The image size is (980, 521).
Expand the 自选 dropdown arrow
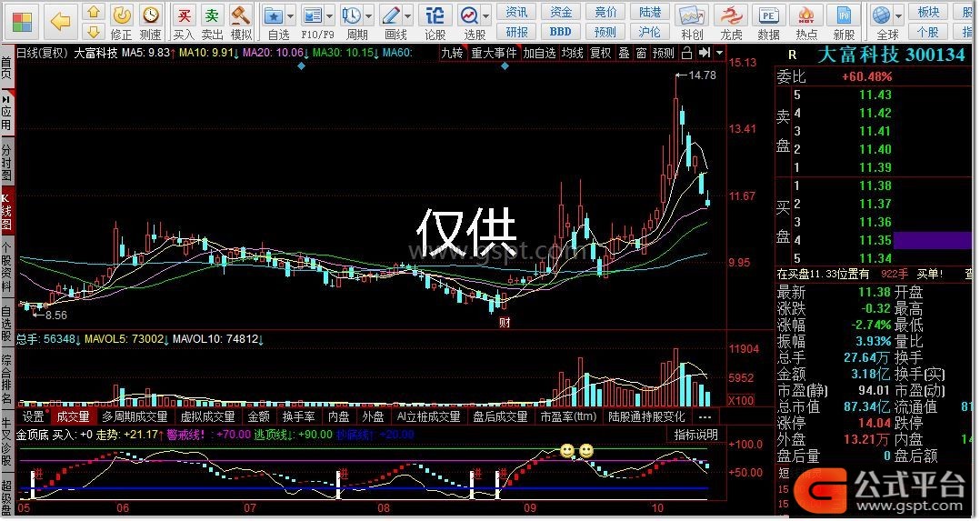(291, 15)
